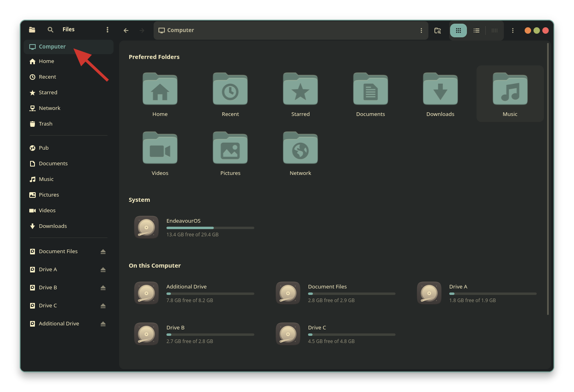
Task: Click '13.4 GB free of 29.4 GB' text
Action: pyautogui.click(x=193, y=235)
